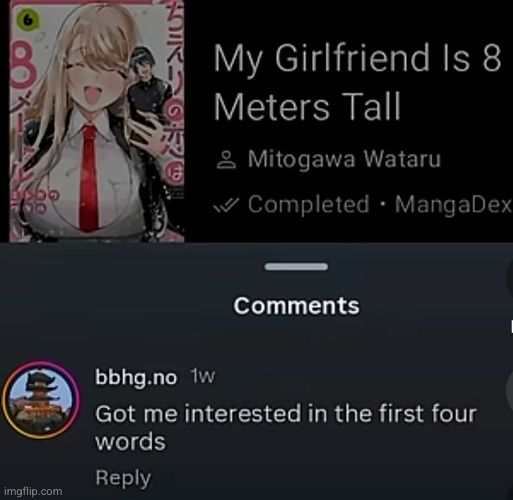
Task: Click the red tie on the cover art
Action: coord(89,178)
